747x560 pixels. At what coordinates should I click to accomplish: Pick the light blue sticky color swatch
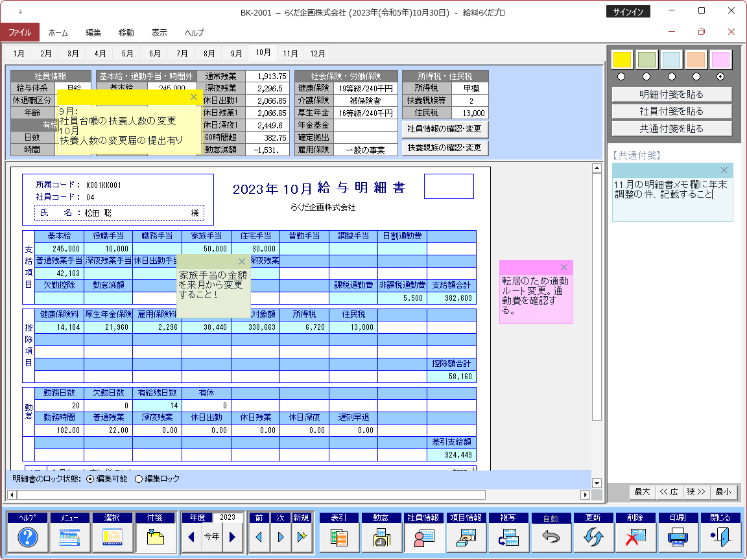click(x=671, y=60)
